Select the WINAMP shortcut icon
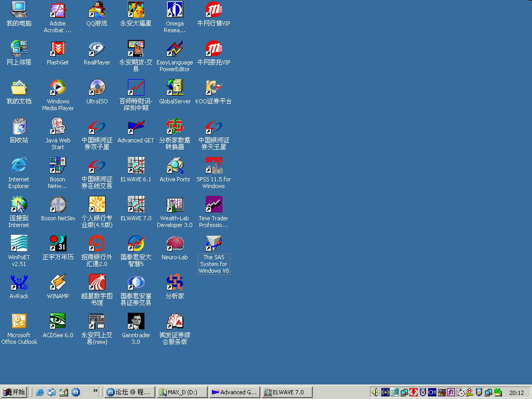This screenshot has width=532, height=399. (x=58, y=283)
